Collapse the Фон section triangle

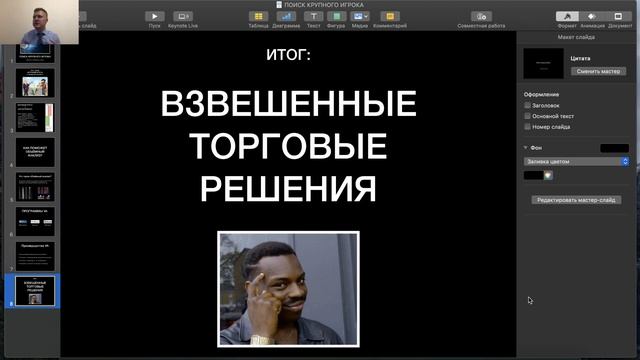(526, 147)
